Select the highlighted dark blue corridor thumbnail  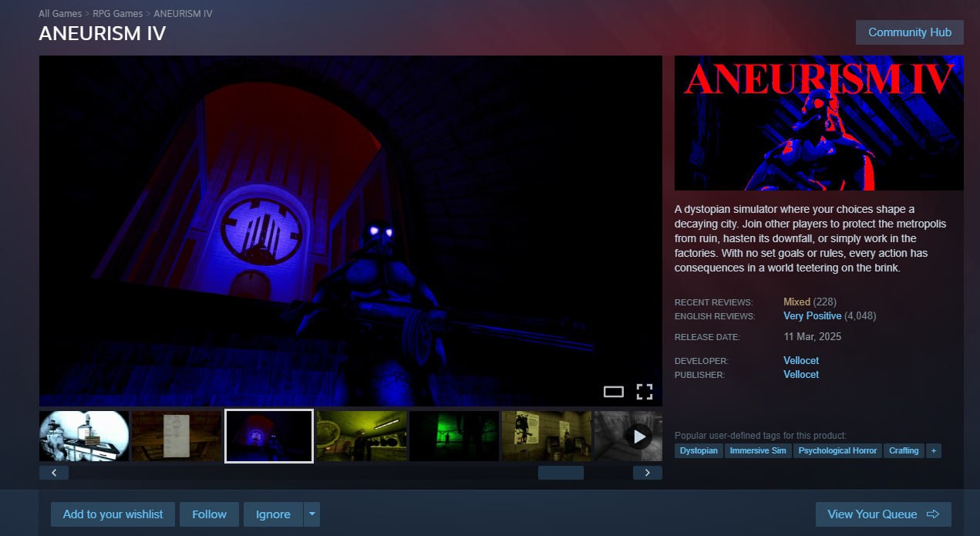(x=269, y=436)
